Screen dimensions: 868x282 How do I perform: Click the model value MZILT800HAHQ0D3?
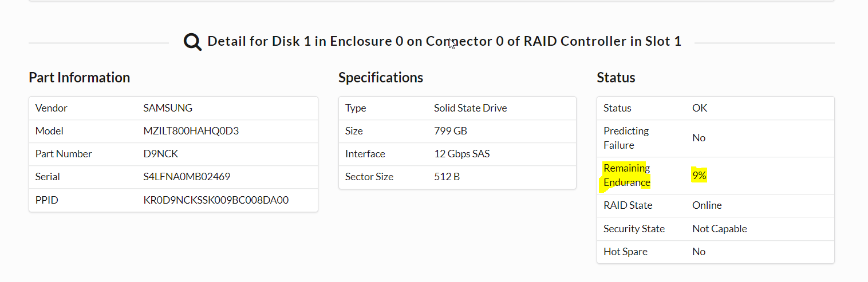click(x=191, y=131)
